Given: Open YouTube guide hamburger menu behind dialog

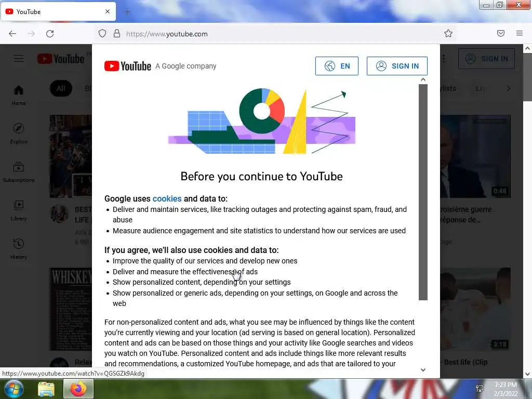Looking at the screenshot, I should (19, 59).
